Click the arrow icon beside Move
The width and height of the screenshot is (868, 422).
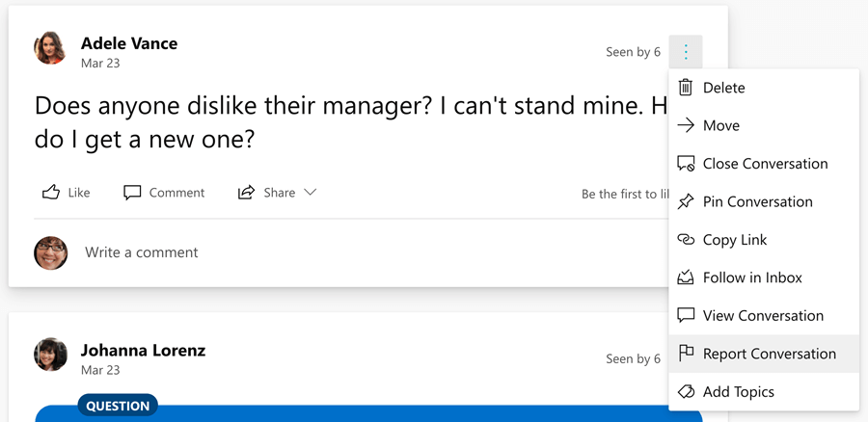[686, 125]
